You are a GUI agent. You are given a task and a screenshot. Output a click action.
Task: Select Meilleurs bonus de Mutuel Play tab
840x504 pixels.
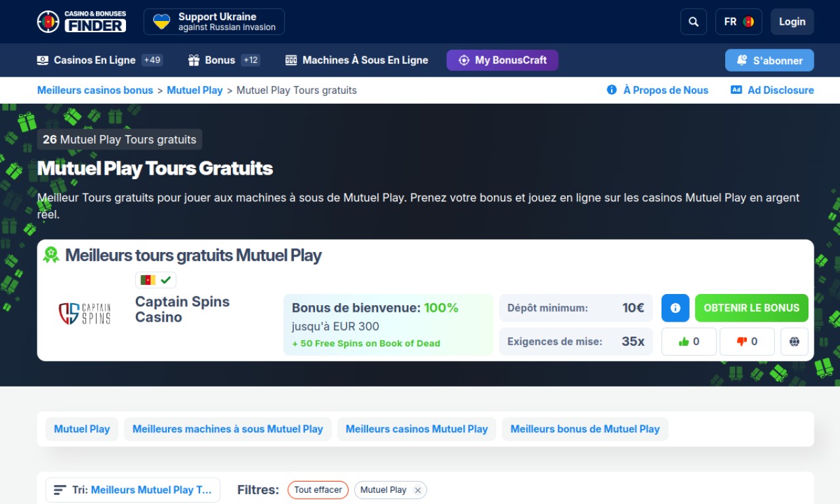pos(585,429)
